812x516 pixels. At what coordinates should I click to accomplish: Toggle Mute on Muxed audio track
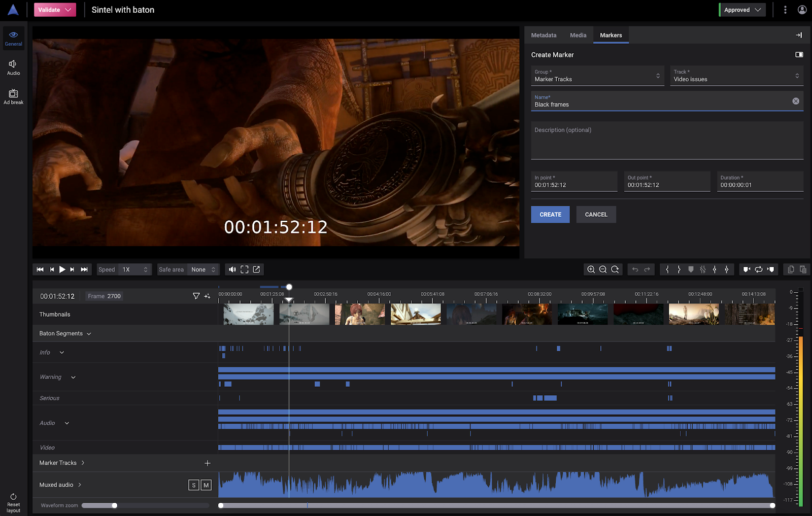pyautogui.click(x=206, y=485)
